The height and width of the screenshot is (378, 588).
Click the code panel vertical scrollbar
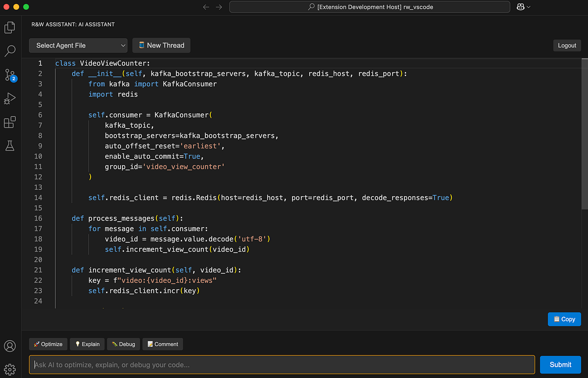[x=584, y=135]
